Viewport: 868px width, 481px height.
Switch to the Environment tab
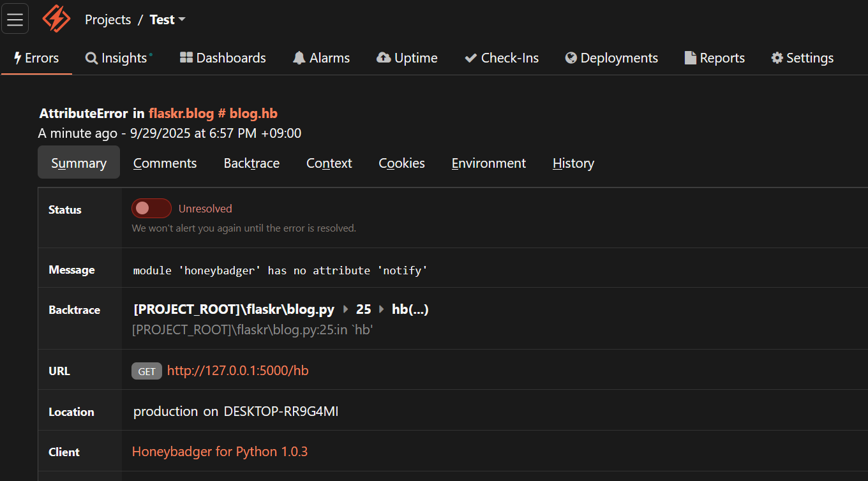pos(488,163)
